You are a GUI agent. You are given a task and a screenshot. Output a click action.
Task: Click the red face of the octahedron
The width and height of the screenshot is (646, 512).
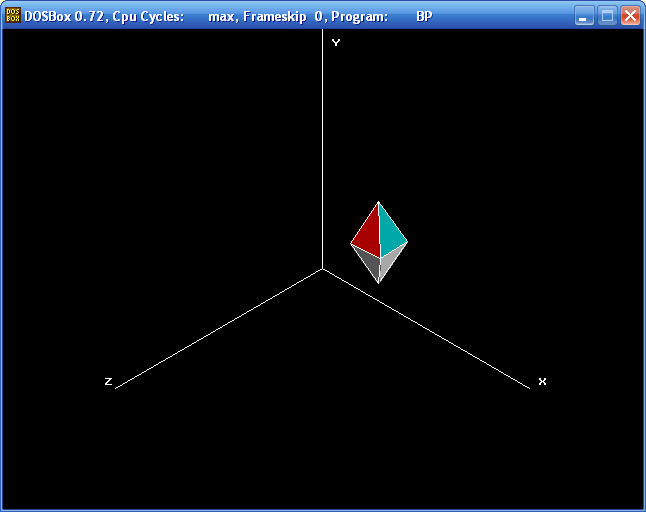pos(369,235)
